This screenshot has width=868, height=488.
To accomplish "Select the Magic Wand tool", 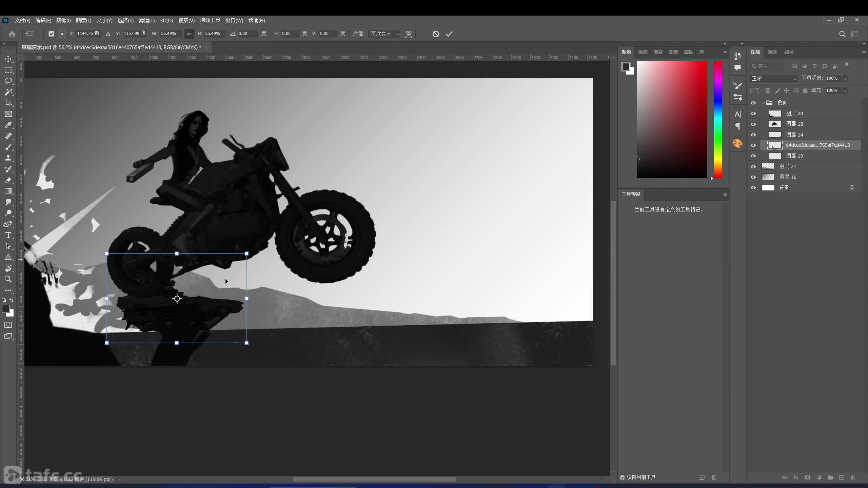I will pyautogui.click(x=8, y=92).
